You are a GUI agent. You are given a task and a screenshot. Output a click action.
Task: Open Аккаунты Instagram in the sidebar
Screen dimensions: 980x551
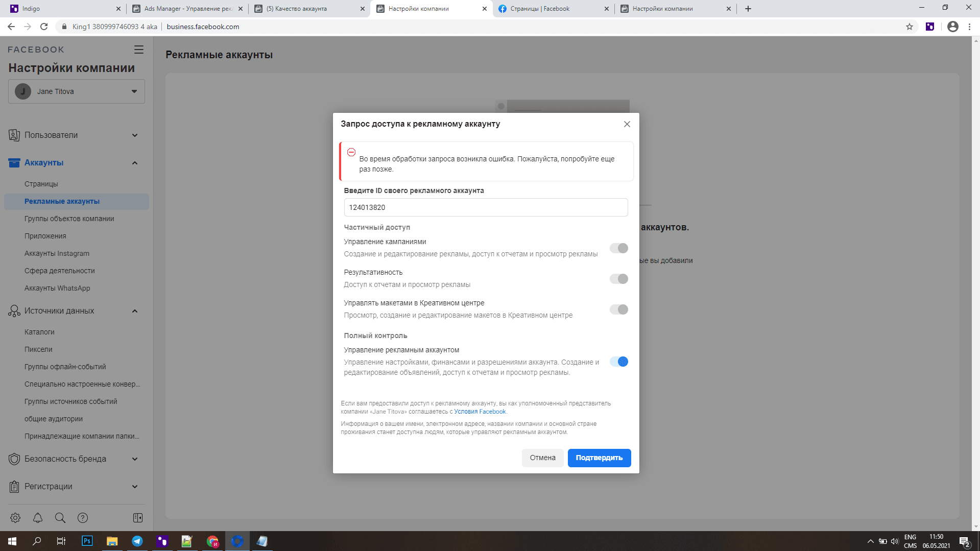(x=57, y=253)
